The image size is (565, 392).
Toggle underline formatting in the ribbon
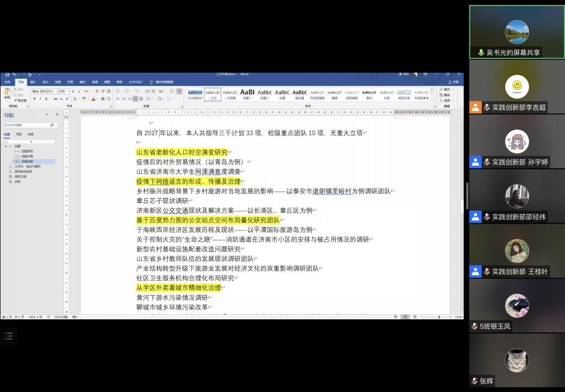click(45, 99)
